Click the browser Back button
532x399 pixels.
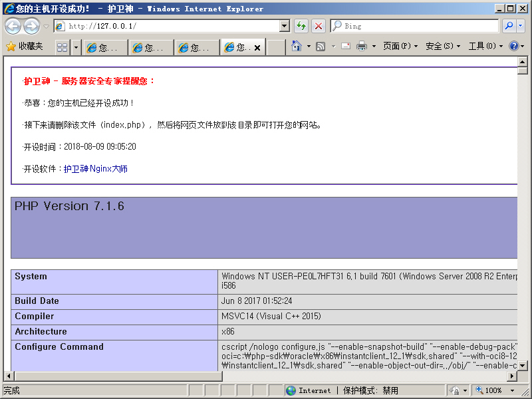tap(13, 26)
